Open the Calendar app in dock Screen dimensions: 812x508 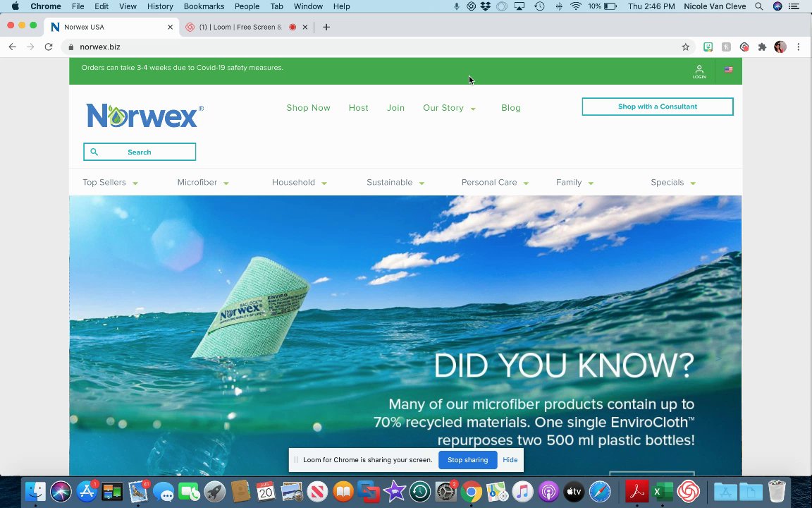point(266,491)
